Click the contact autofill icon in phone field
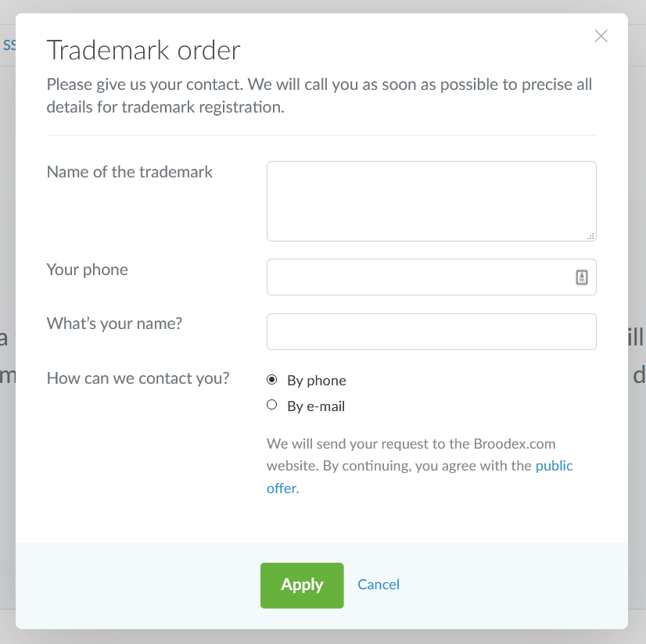646x644 pixels. coord(582,277)
